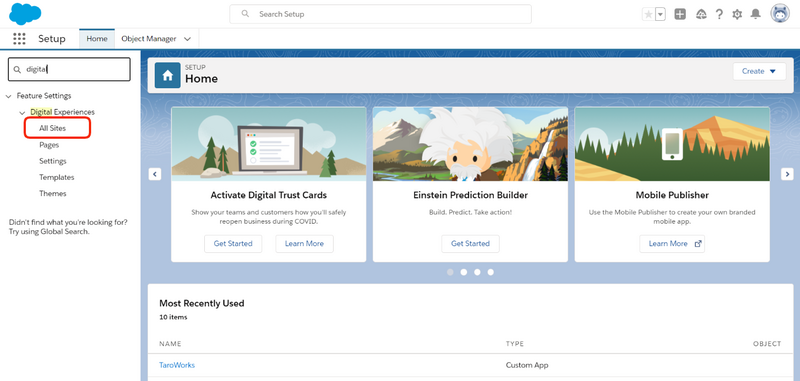Open Pages under Digital Experiences

tap(49, 145)
